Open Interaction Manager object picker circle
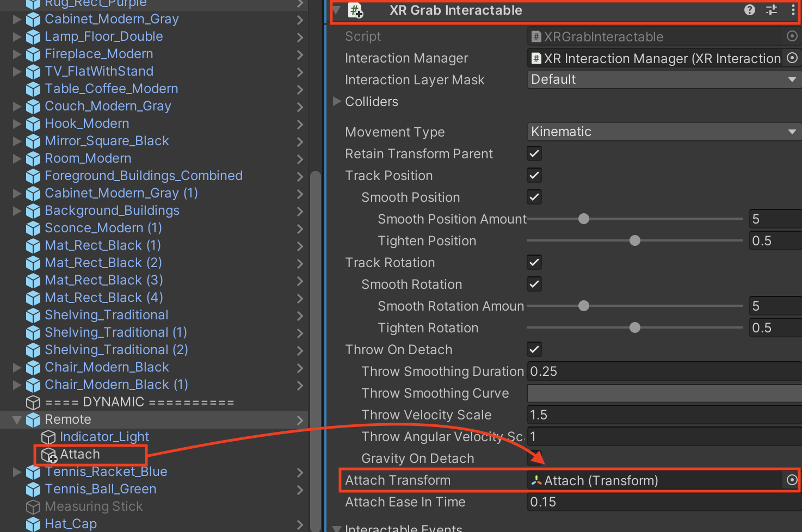 792,58
